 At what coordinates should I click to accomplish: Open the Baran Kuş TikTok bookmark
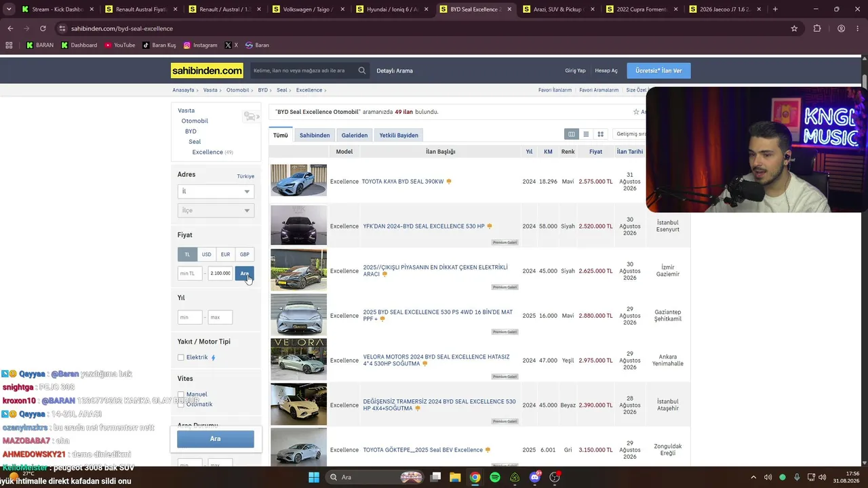[x=159, y=45]
